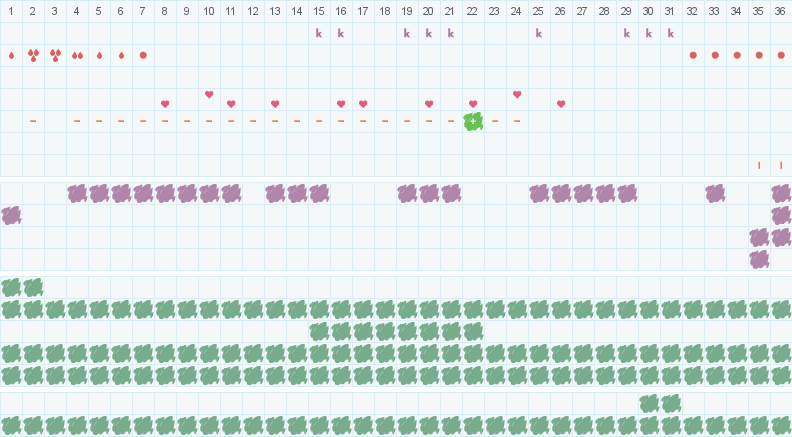Image resolution: width=792 pixels, height=437 pixels.
Task: Select the day 36 column header
Action: [x=781, y=11]
